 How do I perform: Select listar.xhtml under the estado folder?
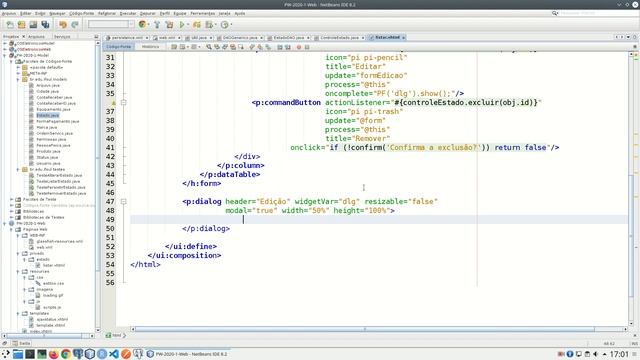(x=54, y=265)
